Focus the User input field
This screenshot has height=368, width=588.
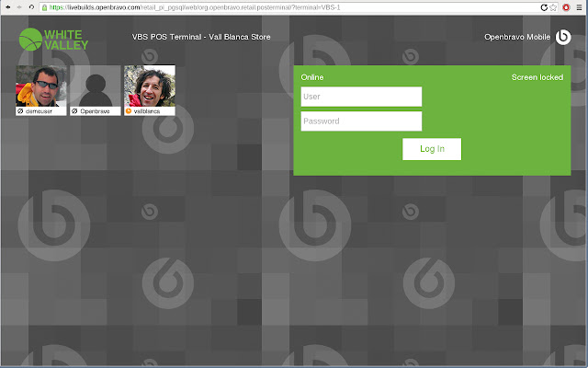[x=361, y=97]
